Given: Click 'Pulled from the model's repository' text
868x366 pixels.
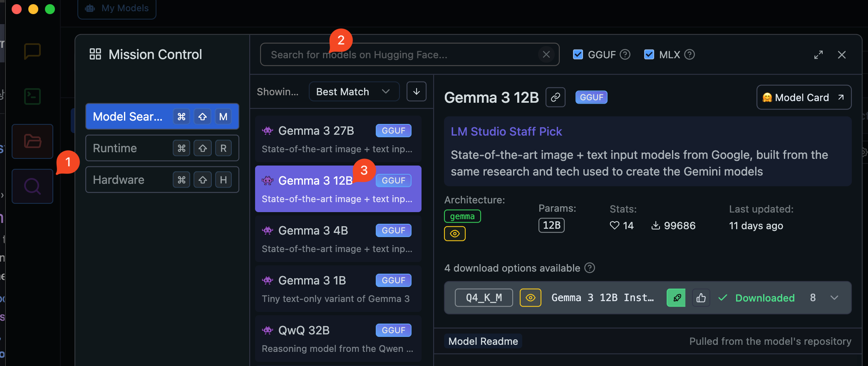Looking at the screenshot, I should coord(770,341).
